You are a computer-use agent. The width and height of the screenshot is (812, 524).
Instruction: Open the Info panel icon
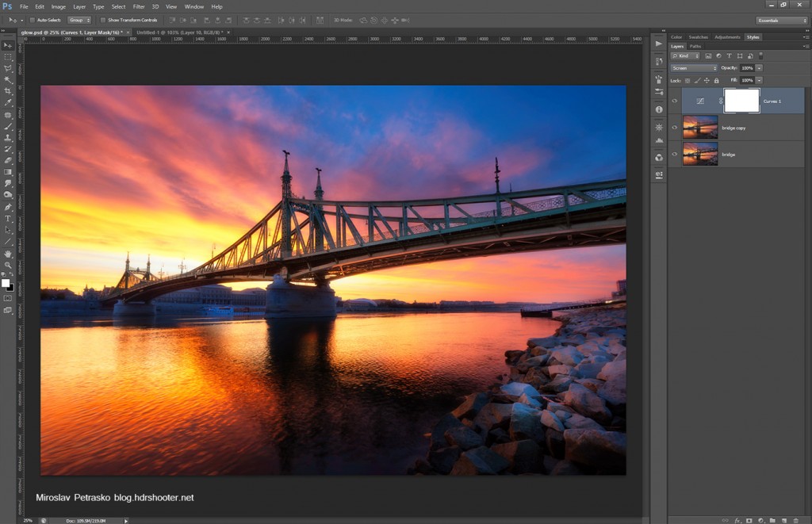(659, 109)
